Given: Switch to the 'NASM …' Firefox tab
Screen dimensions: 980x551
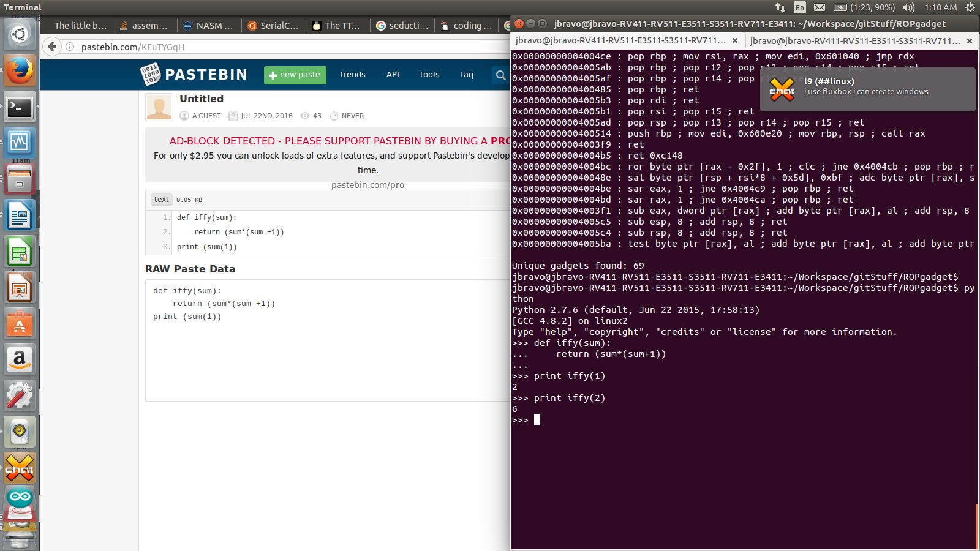Looking at the screenshot, I should [209, 26].
